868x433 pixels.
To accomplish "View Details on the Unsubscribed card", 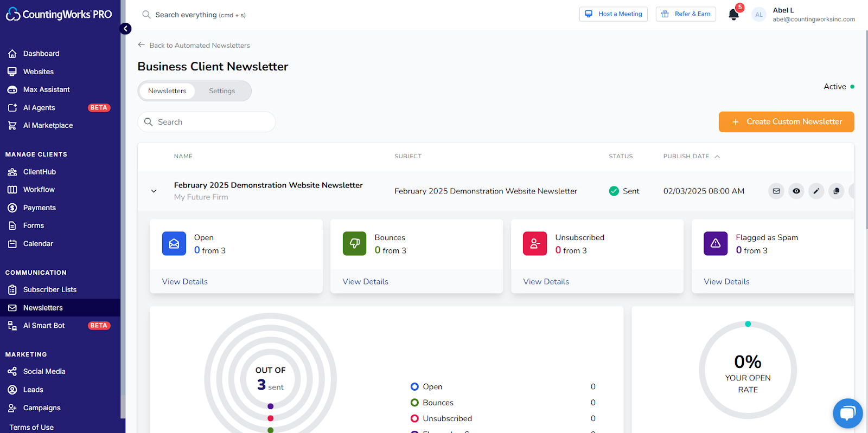I will point(546,282).
